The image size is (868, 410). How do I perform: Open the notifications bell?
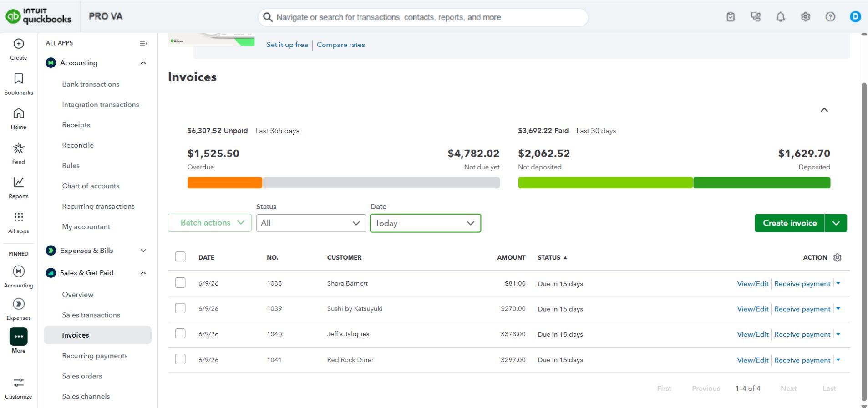(x=780, y=17)
